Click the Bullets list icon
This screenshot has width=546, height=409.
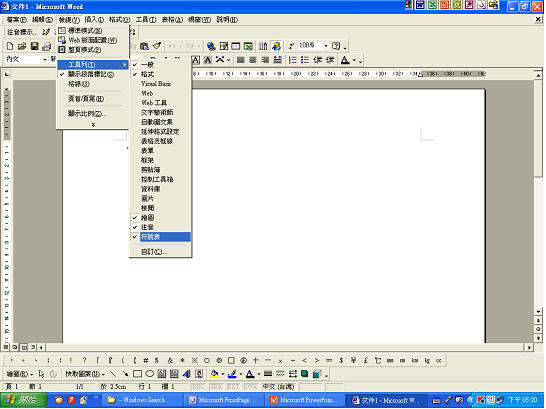(x=305, y=60)
